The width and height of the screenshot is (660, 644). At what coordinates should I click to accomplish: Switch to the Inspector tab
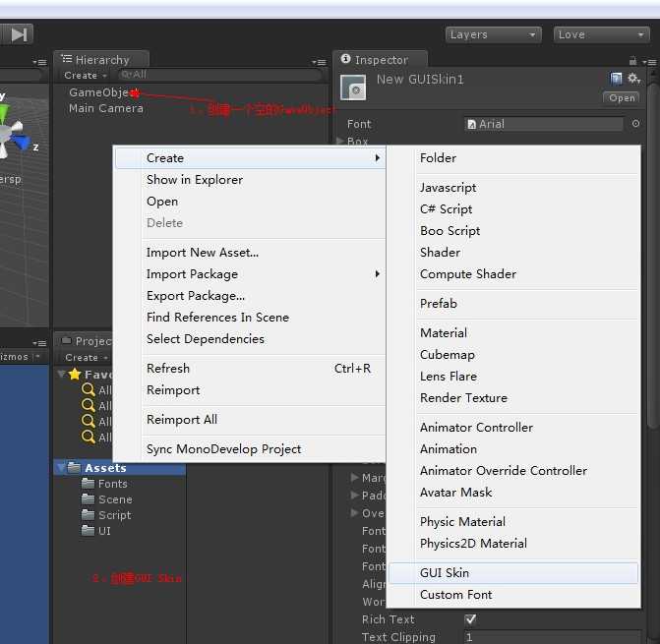(x=381, y=59)
